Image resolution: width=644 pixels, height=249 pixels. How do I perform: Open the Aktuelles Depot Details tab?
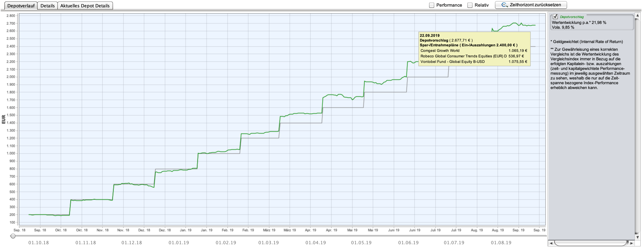85,6
